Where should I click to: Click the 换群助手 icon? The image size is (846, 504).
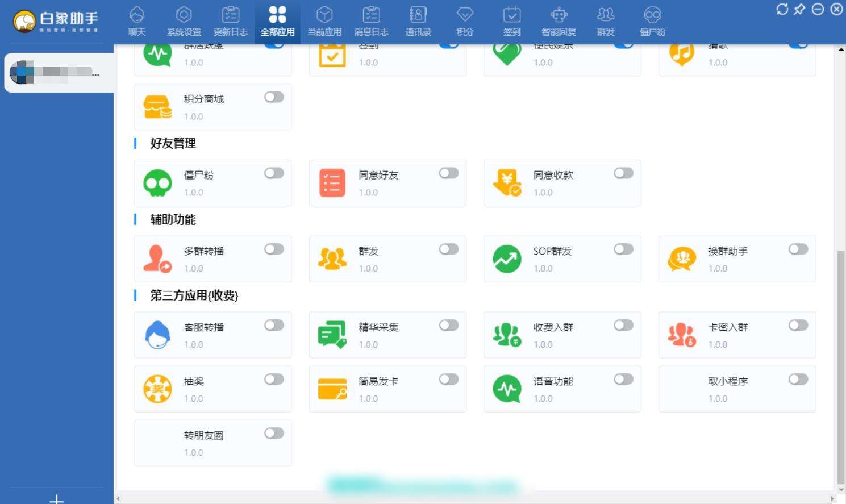(x=682, y=259)
